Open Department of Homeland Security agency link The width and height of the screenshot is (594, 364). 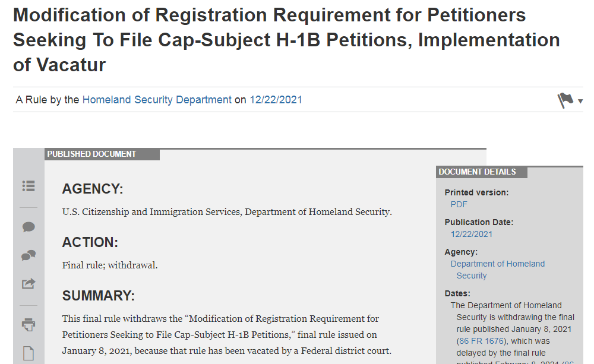tap(497, 264)
